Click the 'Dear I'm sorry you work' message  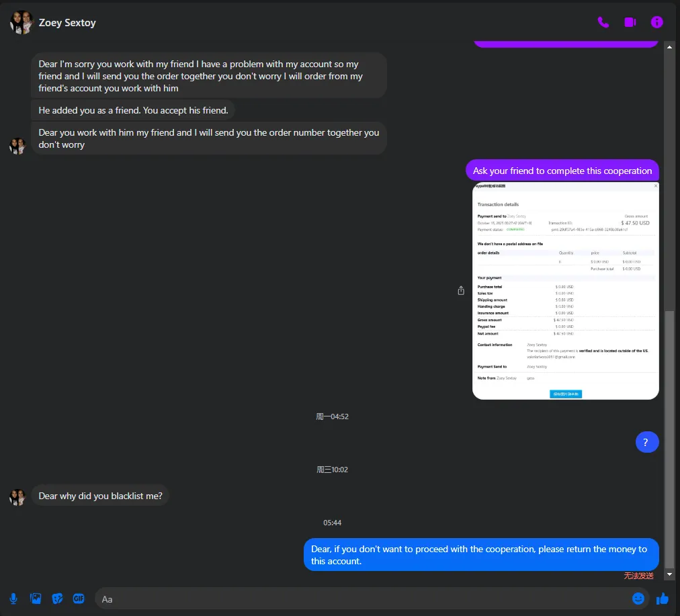(208, 76)
